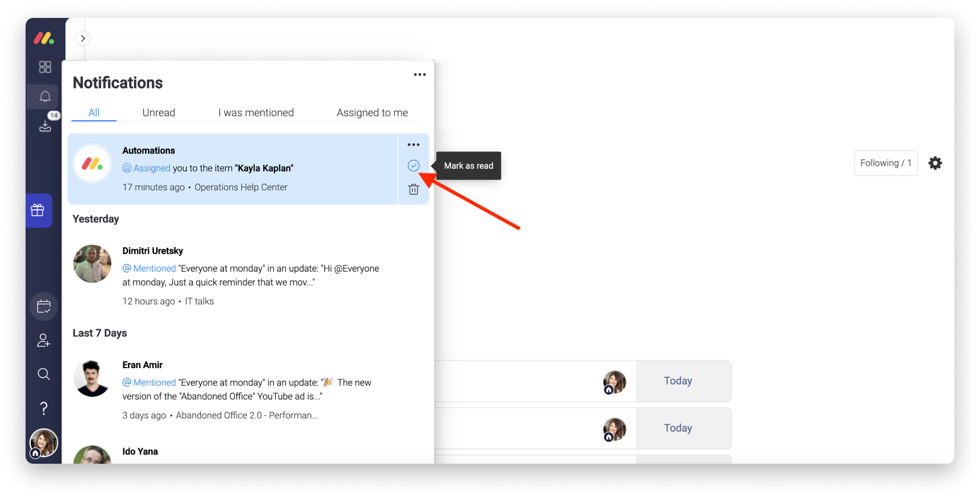Click the 3 days ago timestamp
The width and height of the screenshot is (980, 497).
144,416
